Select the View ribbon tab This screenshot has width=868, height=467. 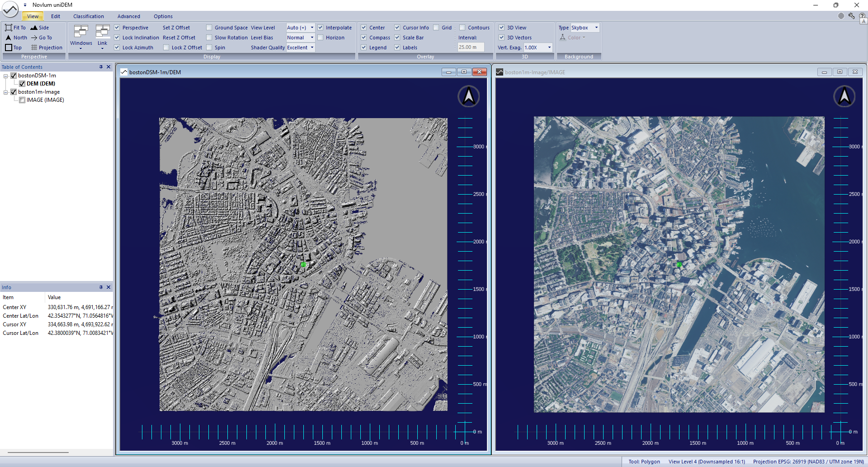point(33,16)
